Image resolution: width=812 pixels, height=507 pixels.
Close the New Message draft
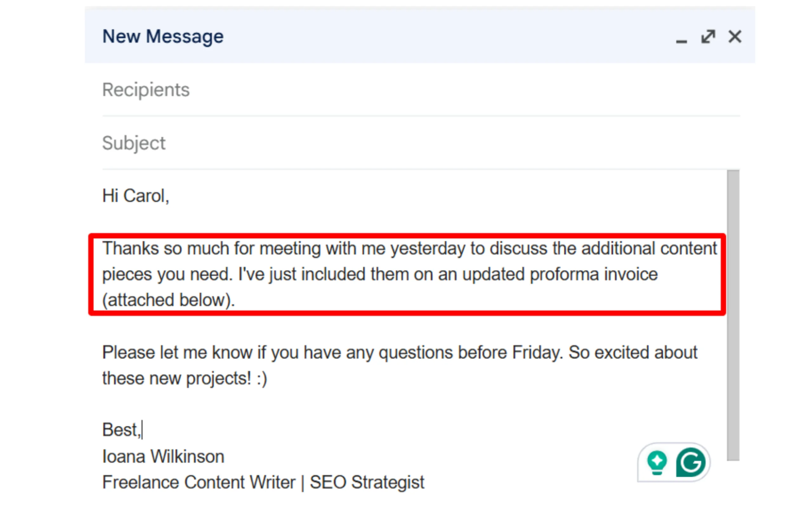(x=735, y=36)
